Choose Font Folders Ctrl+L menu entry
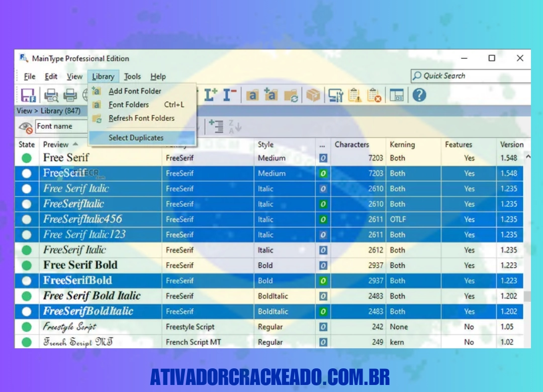543x392 pixels. point(142,105)
